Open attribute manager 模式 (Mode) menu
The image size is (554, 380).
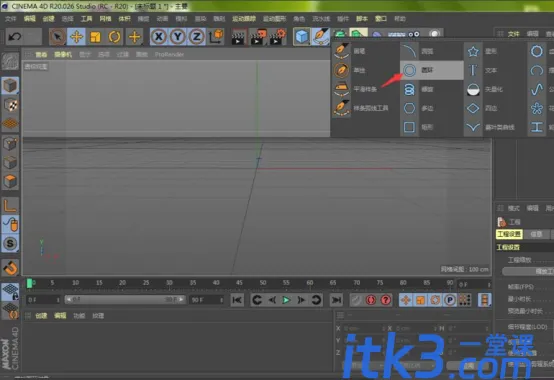tap(513, 208)
